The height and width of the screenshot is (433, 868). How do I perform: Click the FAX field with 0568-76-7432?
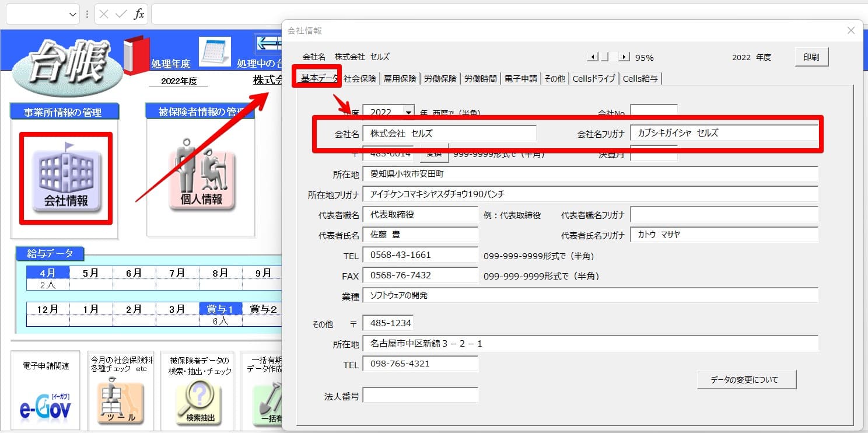pos(420,275)
